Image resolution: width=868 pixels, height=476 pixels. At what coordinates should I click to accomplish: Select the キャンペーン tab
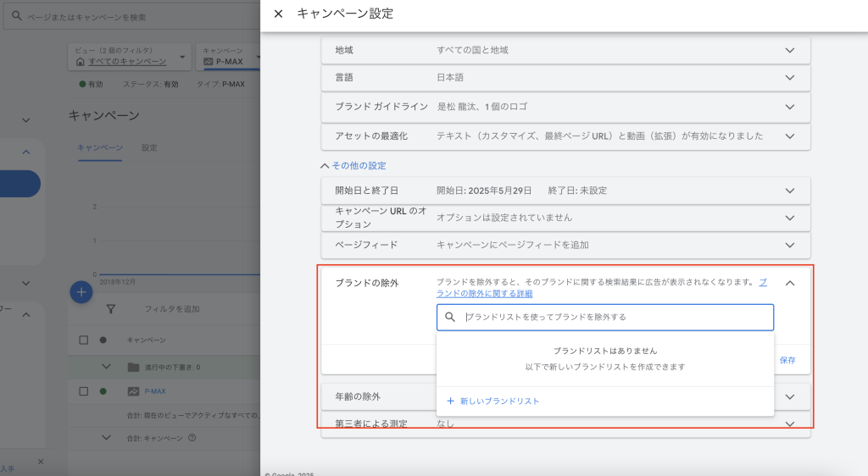100,147
